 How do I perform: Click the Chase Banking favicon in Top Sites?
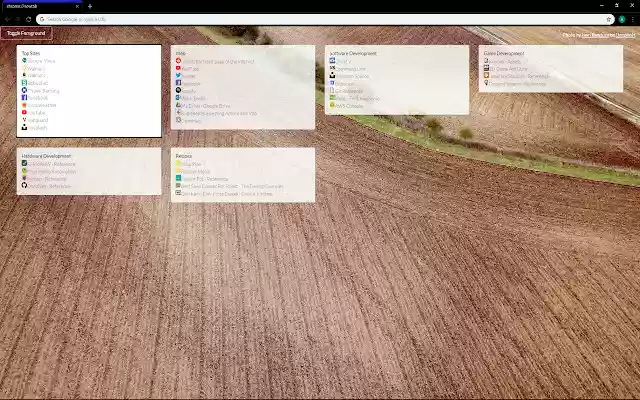pyautogui.click(x=24, y=90)
